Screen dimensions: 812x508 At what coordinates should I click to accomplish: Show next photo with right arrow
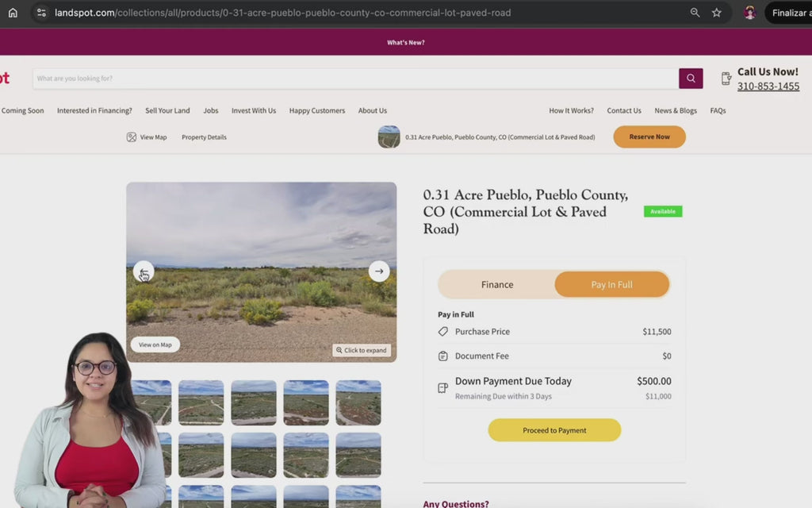379,271
